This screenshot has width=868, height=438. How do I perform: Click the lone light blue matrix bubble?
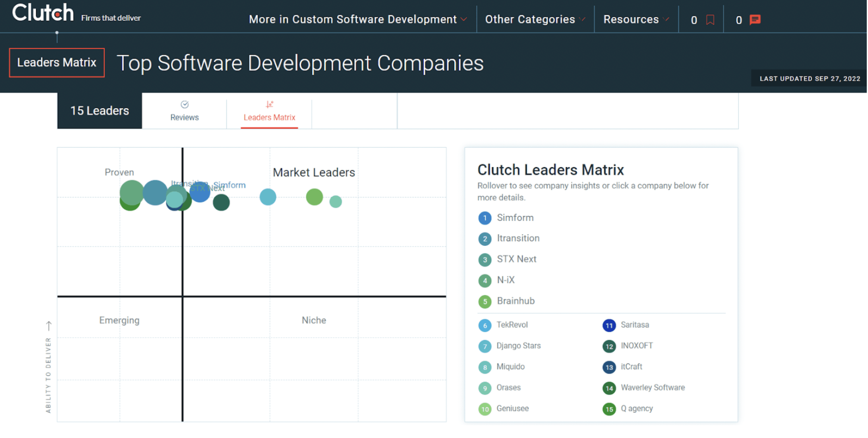point(268,197)
